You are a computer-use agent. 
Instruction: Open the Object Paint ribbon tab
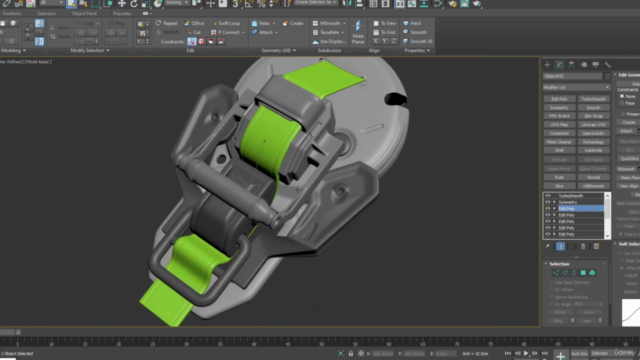click(x=84, y=13)
